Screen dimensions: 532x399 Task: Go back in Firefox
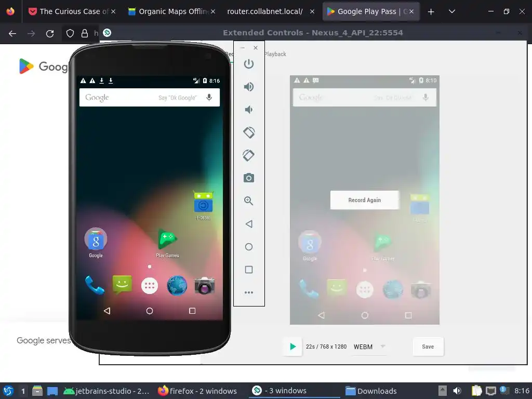(x=12, y=33)
